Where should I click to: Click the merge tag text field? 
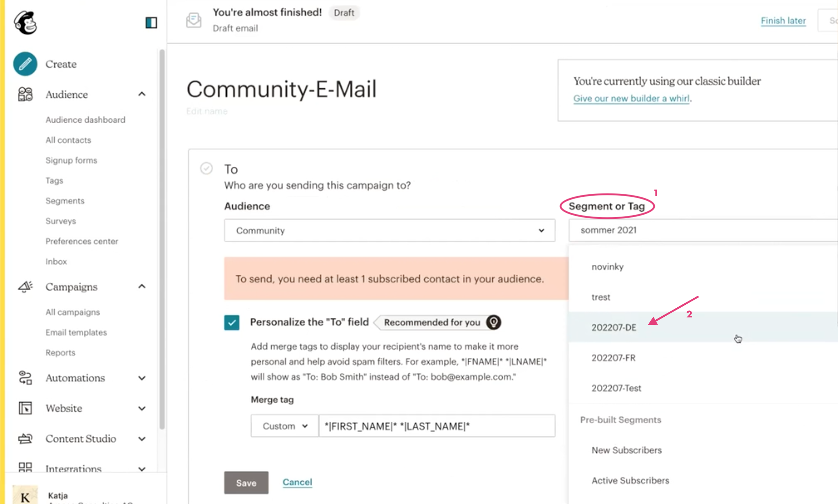click(437, 426)
